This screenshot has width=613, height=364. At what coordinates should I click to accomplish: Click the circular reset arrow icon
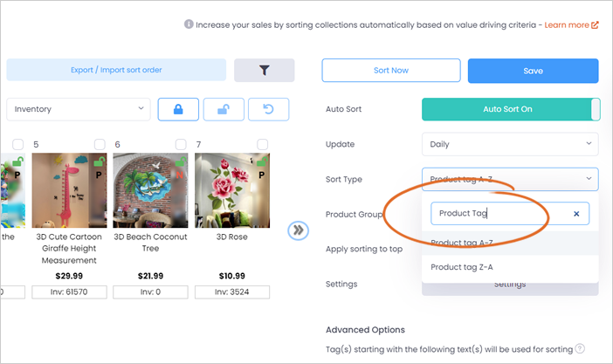269,109
